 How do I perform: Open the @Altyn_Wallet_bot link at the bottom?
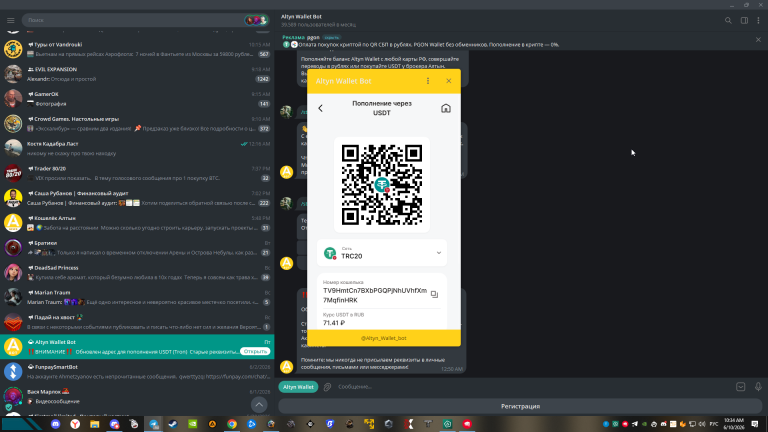384,338
